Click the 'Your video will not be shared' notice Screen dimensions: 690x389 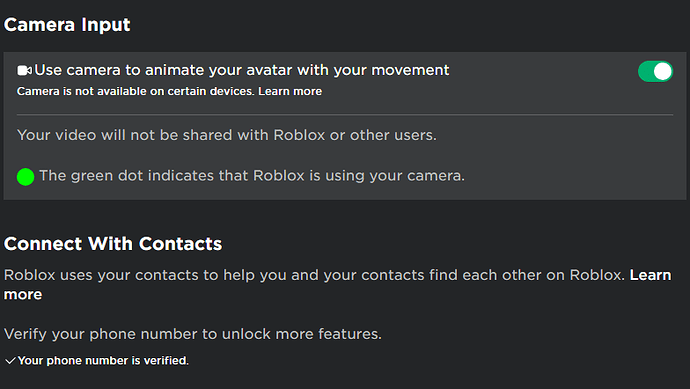(x=227, y=135)
